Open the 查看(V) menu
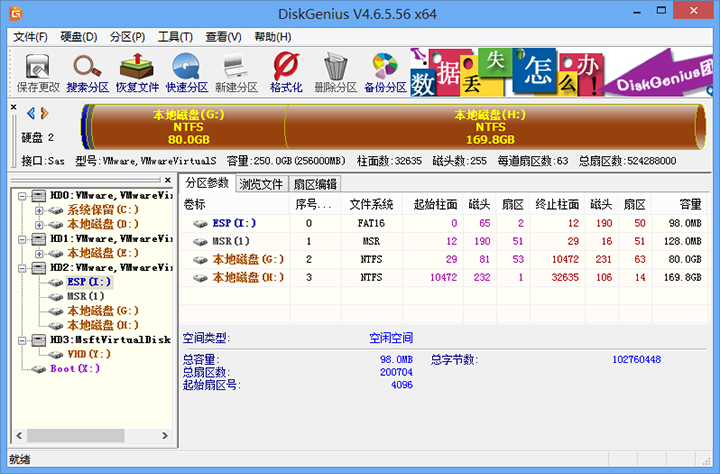Viewport: 720px width, 474px height. click(223, 37)
